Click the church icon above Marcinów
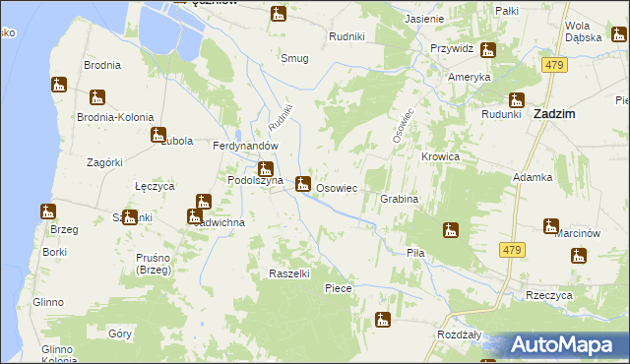 551,226
